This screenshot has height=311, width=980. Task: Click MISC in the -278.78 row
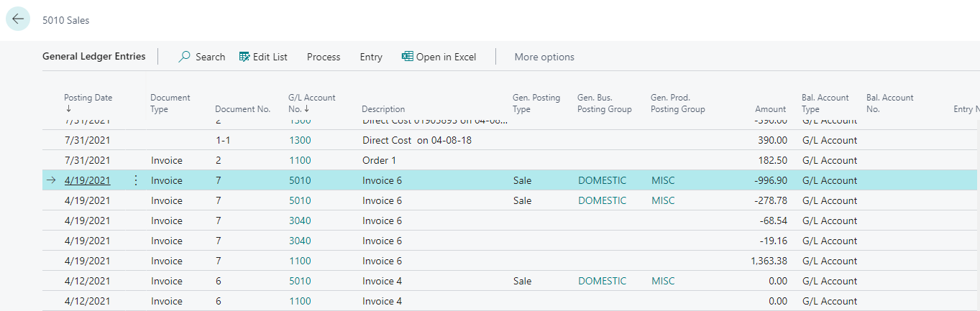tap(664, 200)
